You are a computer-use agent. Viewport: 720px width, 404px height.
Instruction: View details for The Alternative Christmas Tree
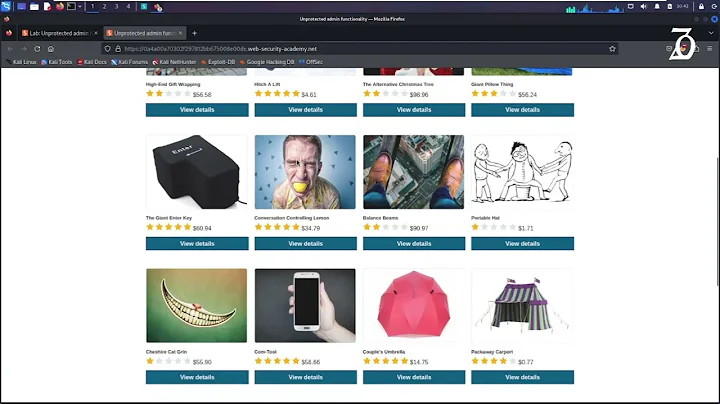[414, 110]
